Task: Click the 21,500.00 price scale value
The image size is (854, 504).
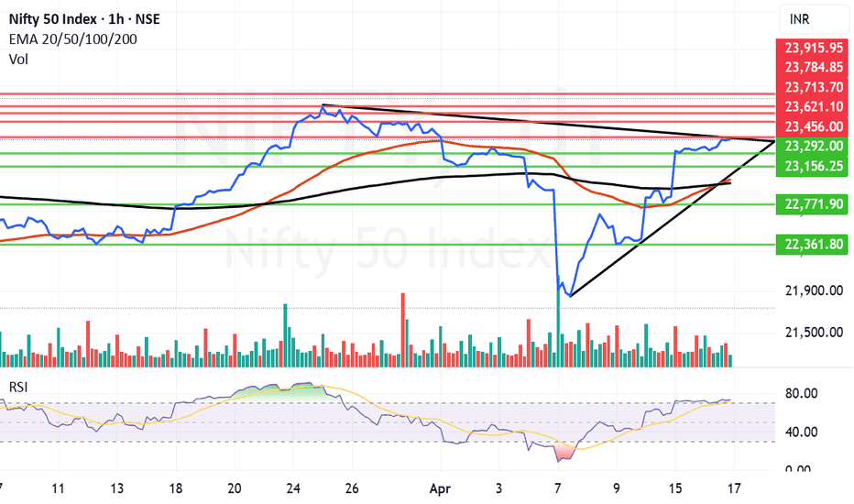Action: coord(814,333)
